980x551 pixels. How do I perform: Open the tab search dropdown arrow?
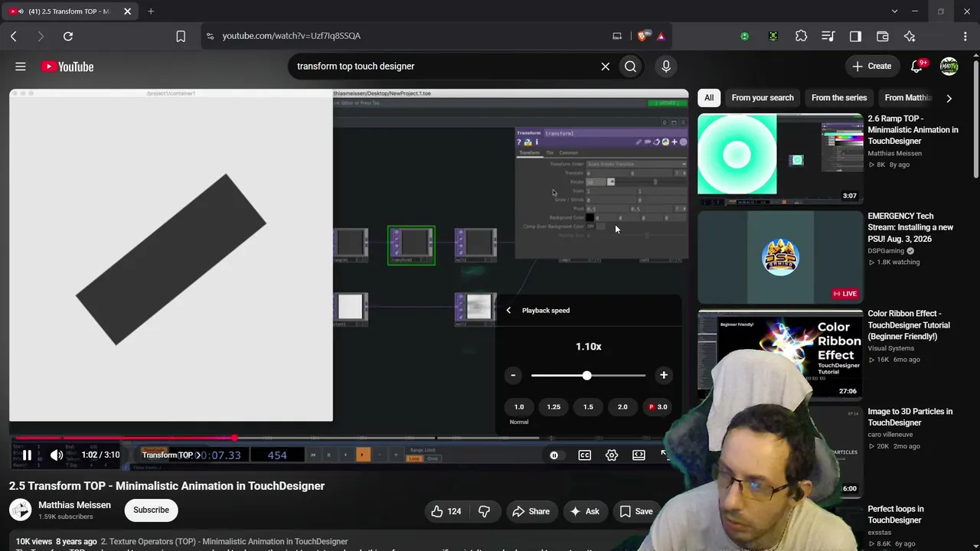pos(894,11)
